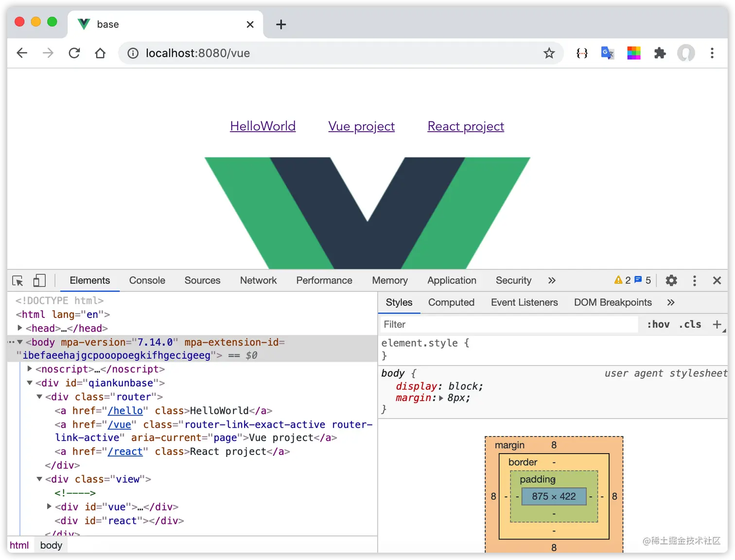Collapse the div id qiankunbase node

[x=30, y=383]
